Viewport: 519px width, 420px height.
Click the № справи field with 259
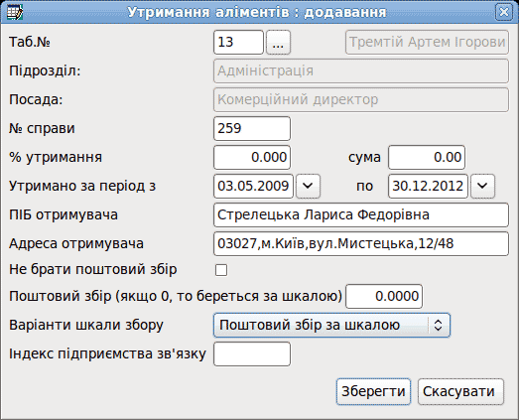pos(252,128)
